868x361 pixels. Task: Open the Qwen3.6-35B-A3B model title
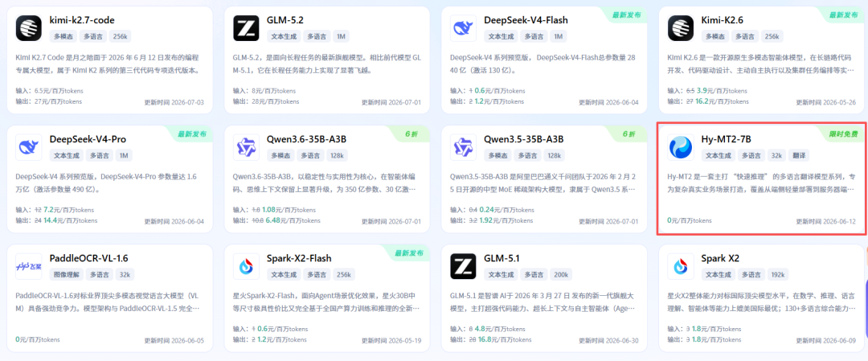[x=307, y=140]
